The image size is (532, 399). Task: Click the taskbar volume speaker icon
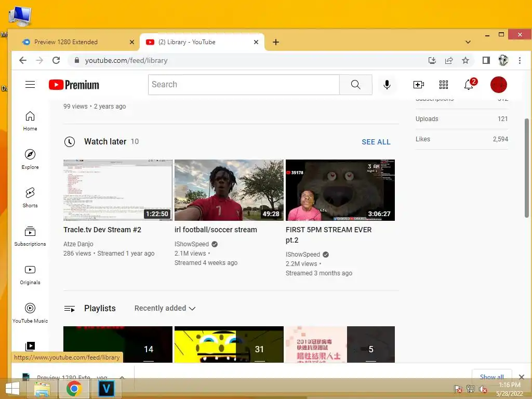tap(483, 389)
